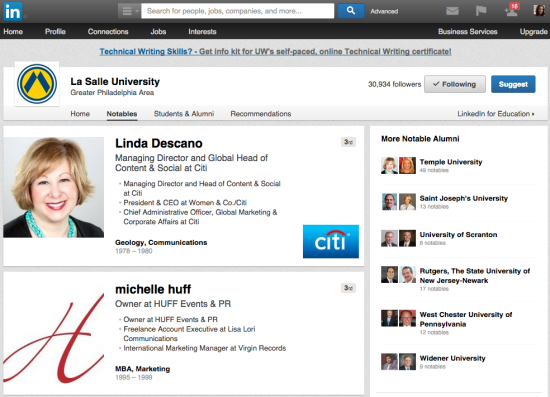Image resolution: width=550 pixels, height=397 pixels.
Task: Open the Interests menu
Action: (x=202, y=32)
